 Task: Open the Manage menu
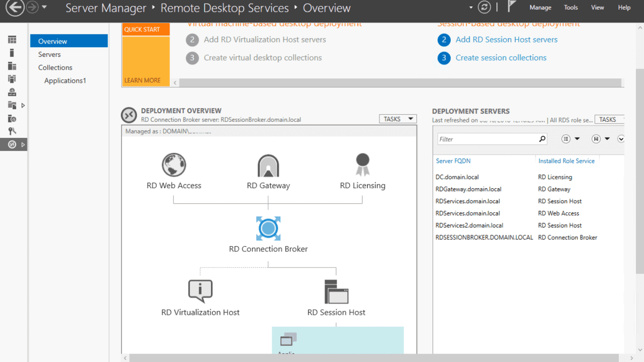click(540, 8)
